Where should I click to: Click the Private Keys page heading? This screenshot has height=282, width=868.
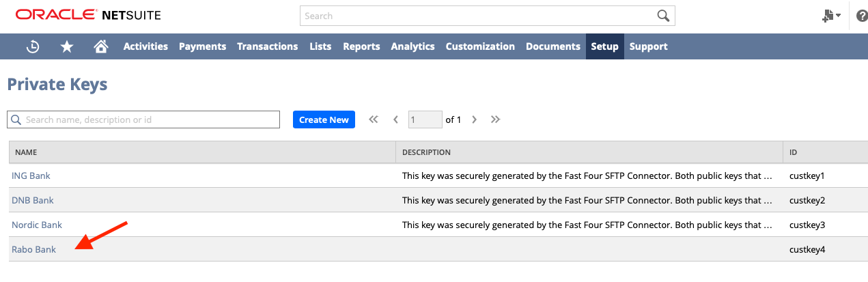(x=57, y=85)
